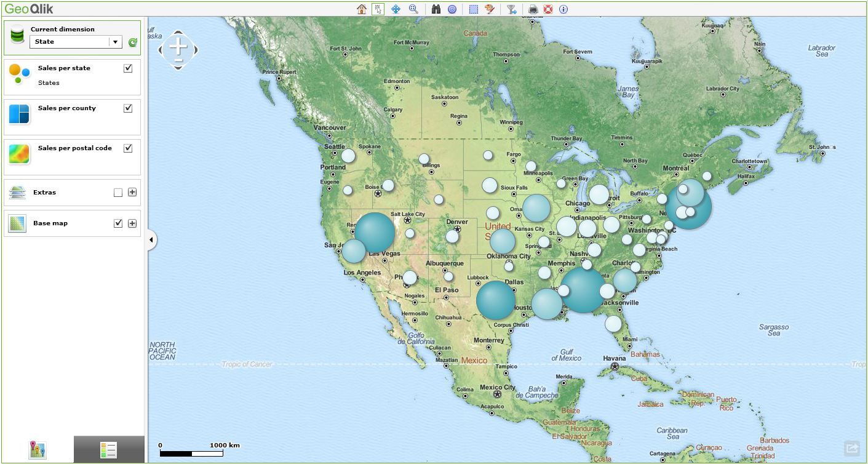Collapse the layers sidebar panel
Viewport: 868px width, 464px height.
tap(151, 240)
